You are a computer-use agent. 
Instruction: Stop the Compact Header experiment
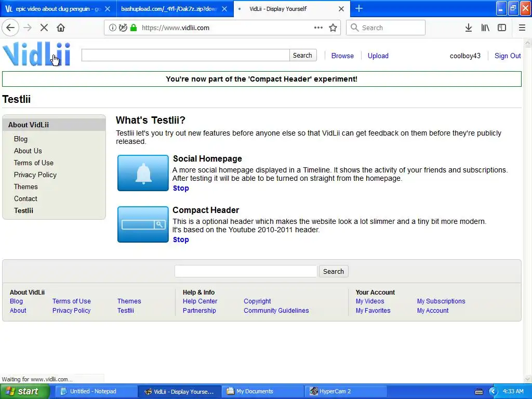point(181,240)
